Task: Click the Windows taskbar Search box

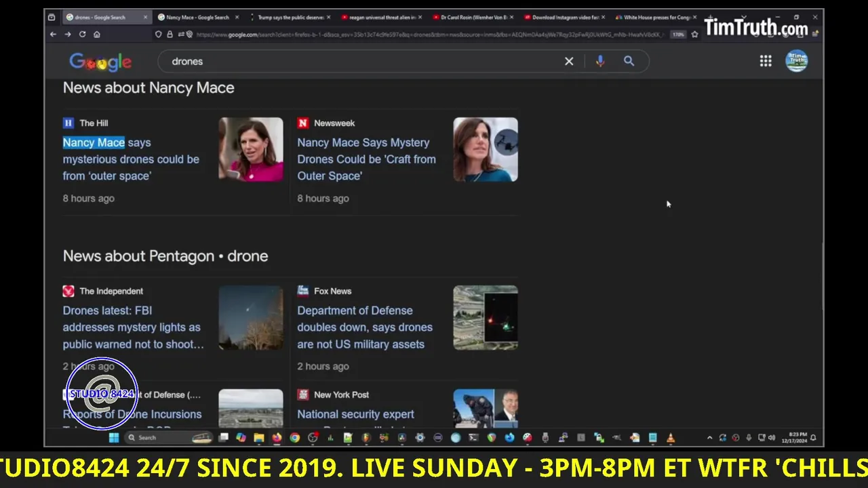Action: [169, 438]
